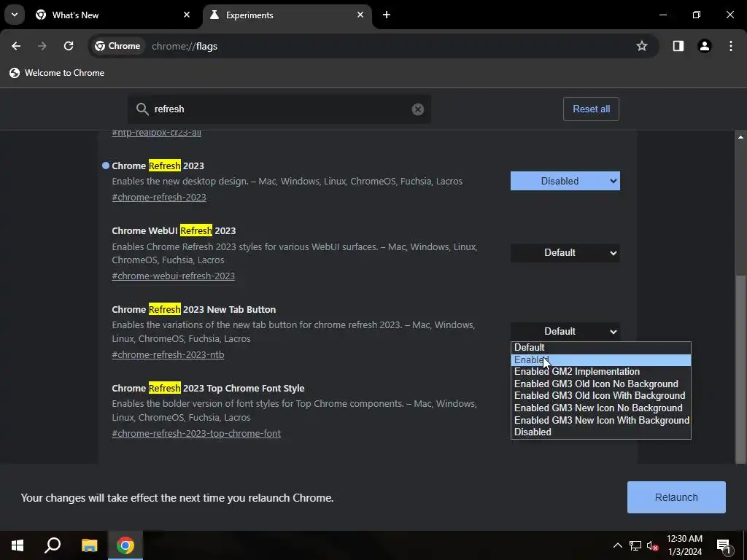Click the address bar URL
Image resolution: width=747 pixels, height=560 pixels.
(185, 46)
